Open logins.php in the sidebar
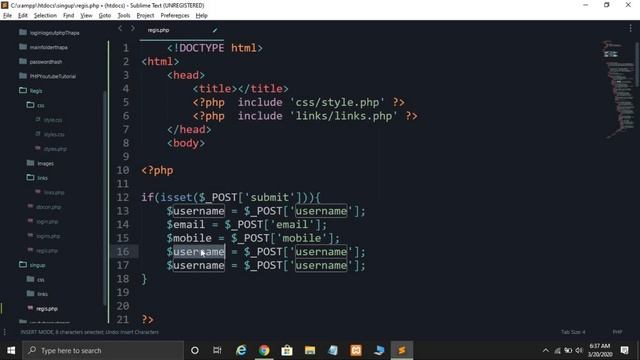The height and width of the screenshot is (360, 640). click(x=44, y=236)
